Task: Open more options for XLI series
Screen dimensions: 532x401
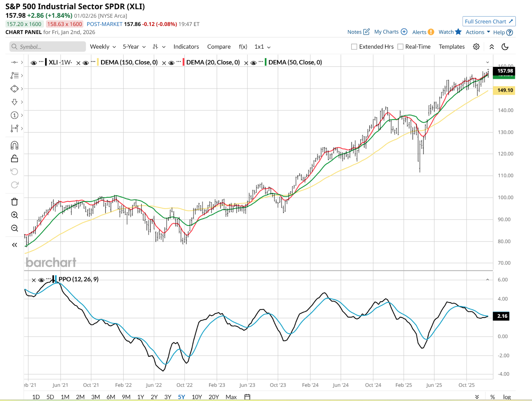Action: tap(41, 62)
